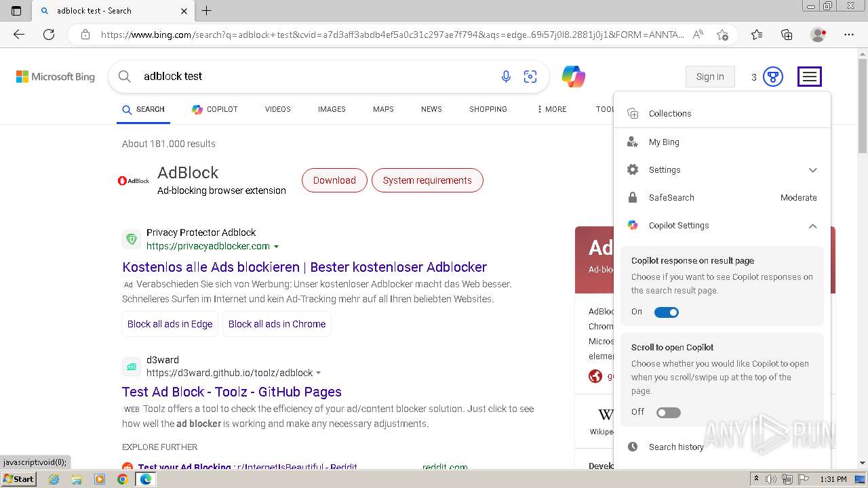The width and height of the screenshot is (868, 488).
Task: Open browser Collections toolbar icon
Action: (x=787, y=35)
